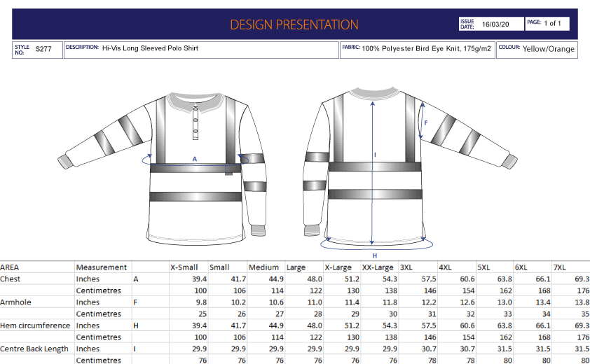Click the DESIGN PRESENTATION title
Image resolution: width=590 pixels, height=364 pixels.
(x=294, y=24)
